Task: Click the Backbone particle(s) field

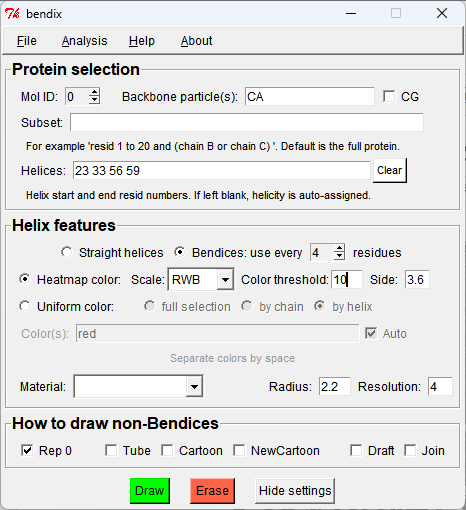Action: pyautogui.click(x=309, y=97)
